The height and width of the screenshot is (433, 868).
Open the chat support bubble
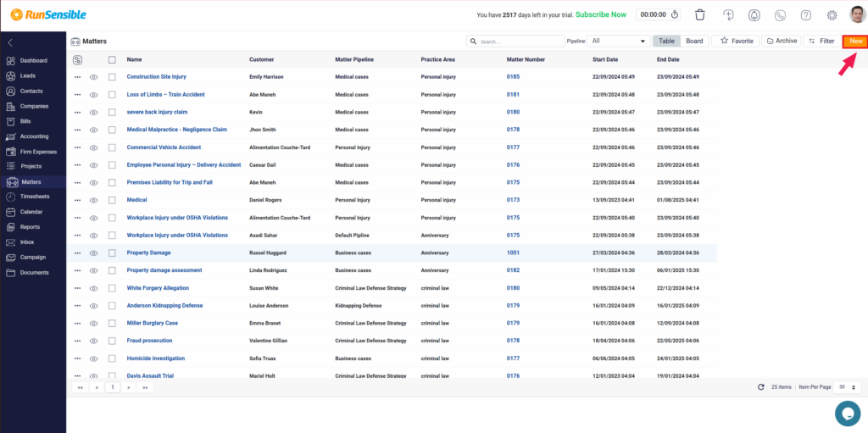pos(847,413)
